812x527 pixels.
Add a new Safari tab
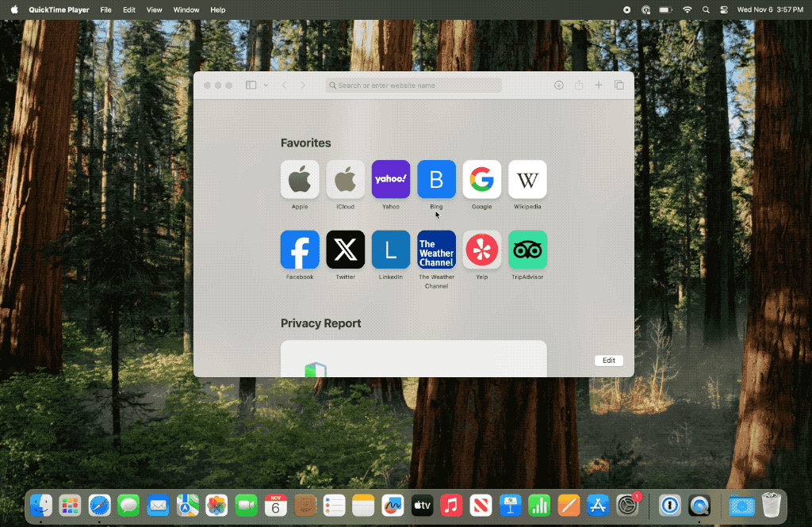click(599, 85)
